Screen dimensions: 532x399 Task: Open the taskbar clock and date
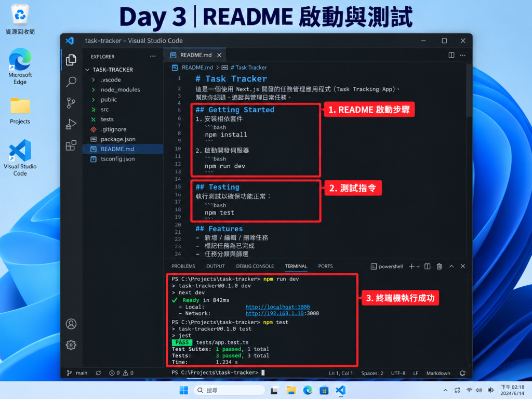click(x=512, y=390)
